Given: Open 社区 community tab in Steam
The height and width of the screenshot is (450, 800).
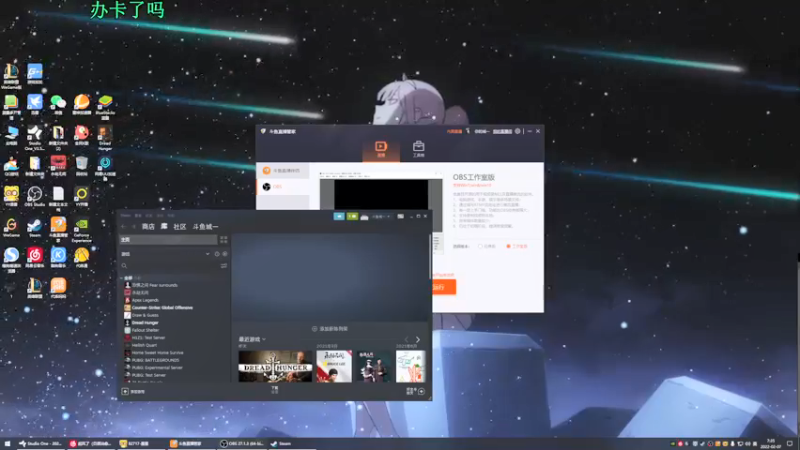Looking at the screenshot, I should [x=180, y=227].
